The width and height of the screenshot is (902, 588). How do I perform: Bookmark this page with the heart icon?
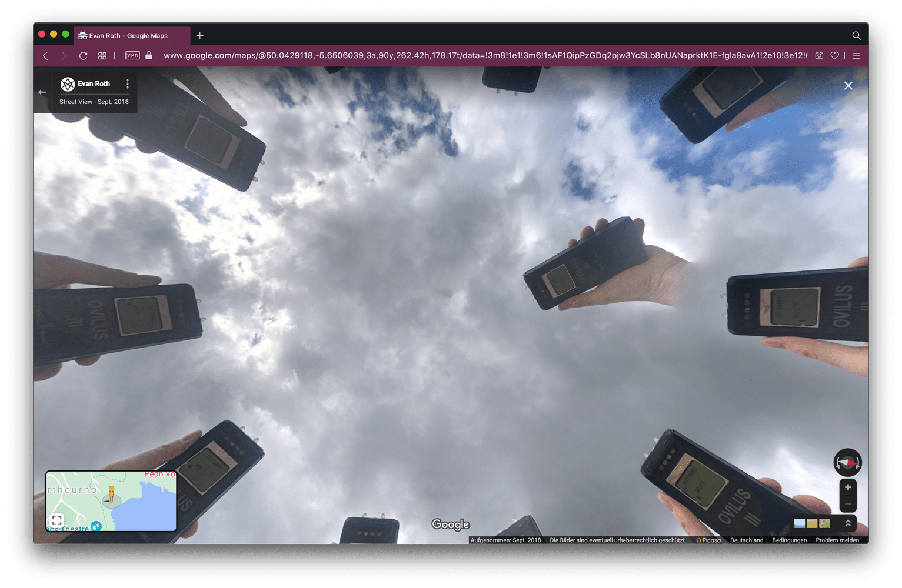pyautogui.click(x=834, y=55)
